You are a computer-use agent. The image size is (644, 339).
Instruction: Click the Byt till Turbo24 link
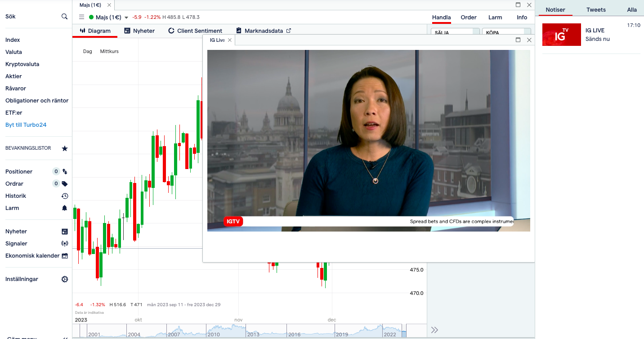click(26, 125)
